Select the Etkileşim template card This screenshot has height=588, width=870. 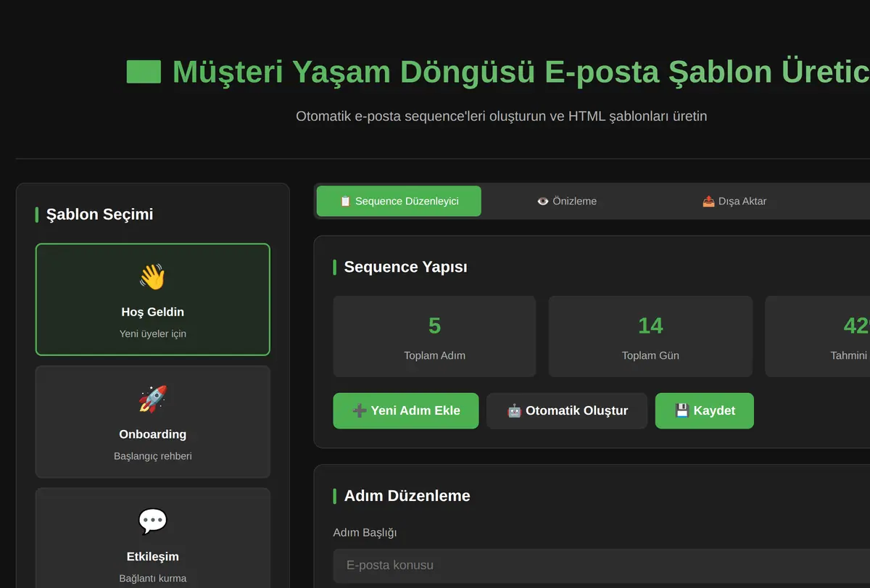pos(152,538)
